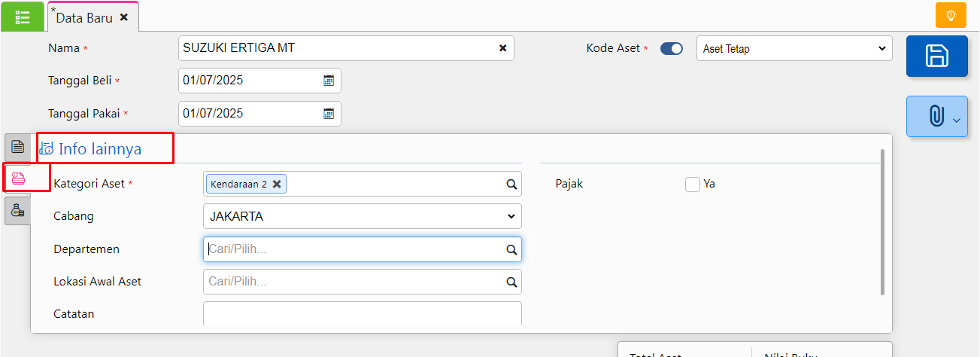Open the Tanggal Beli calendar picker
The image size is (980, 357).
click(329, 81)
